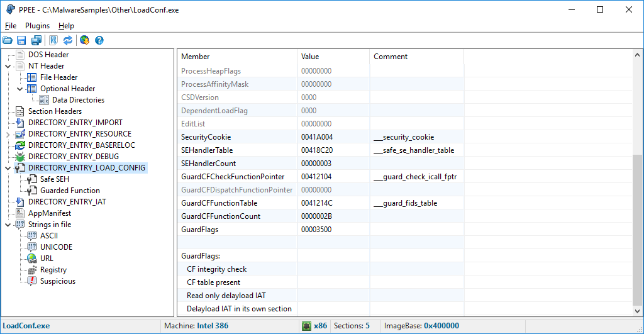Viewport: 644px width, 334px height.
Task: Click the DIRECTORY_ENTRY_DEBUG bug icon
Action: 19,157
